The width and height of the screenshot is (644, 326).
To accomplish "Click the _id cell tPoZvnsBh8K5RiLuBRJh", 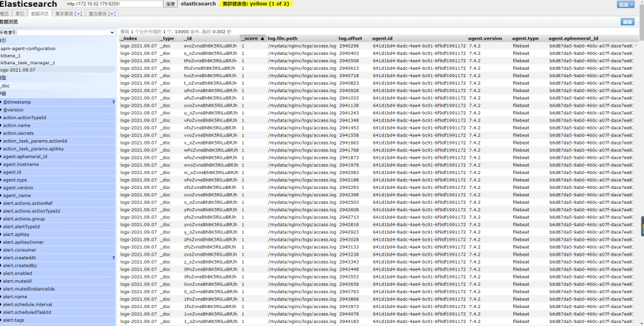I will pos(210,61).
